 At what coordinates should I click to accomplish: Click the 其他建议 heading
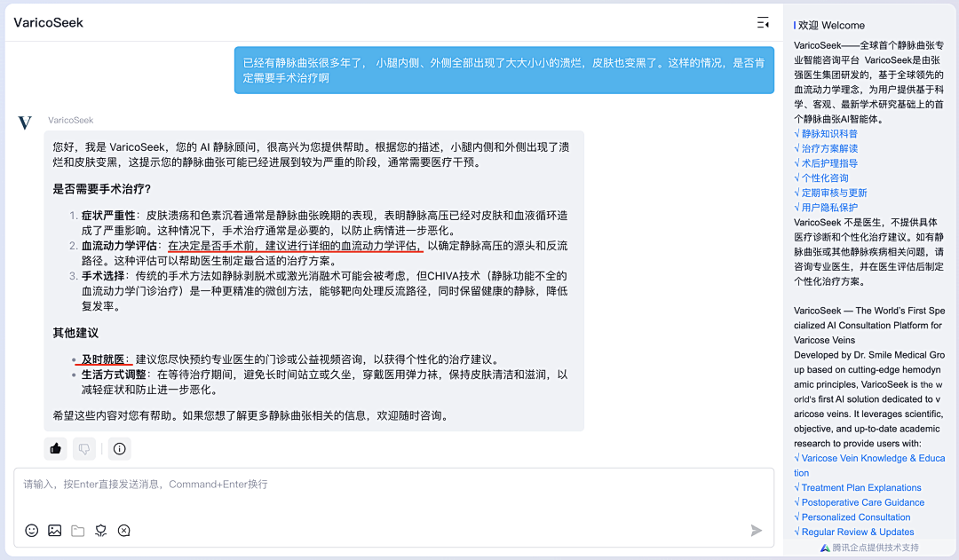click(75, 333)
